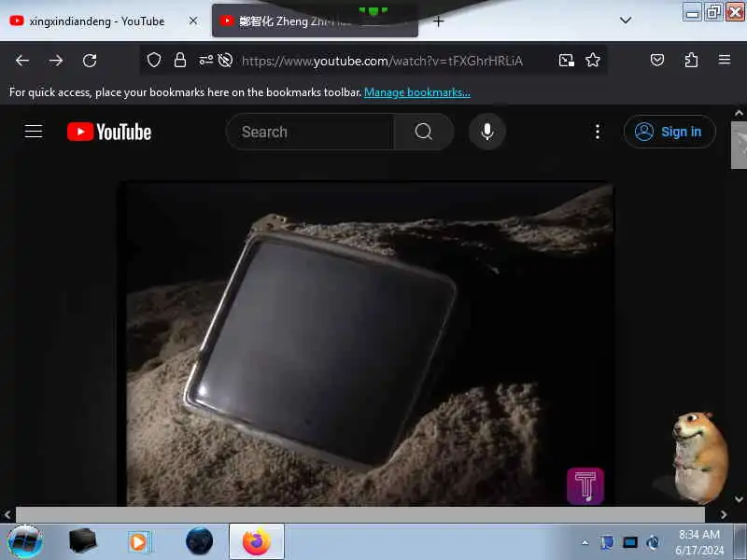Search with your voice microphone
Viewport: 747px width, 560px height.
tap(486, 132)
